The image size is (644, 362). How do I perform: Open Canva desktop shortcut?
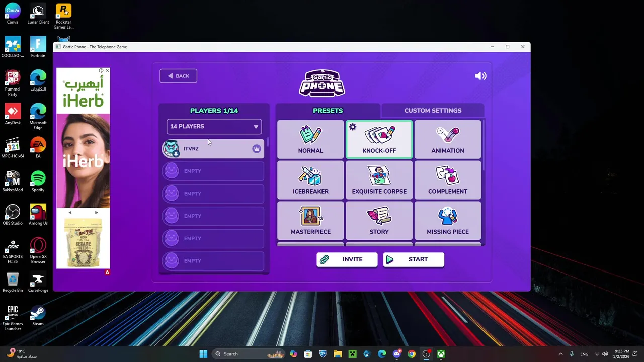click(13, 14)
